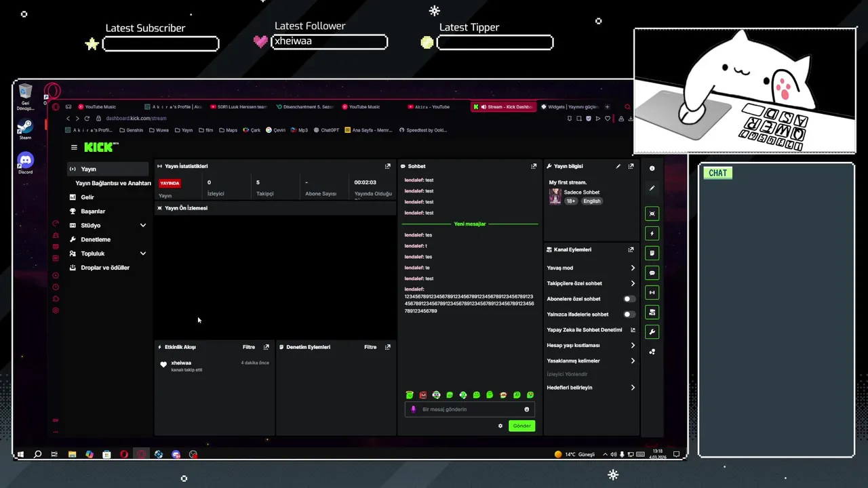The width and height of the screenshot is (868, 488).
Task: Click xheiwaa in Etkinlik Akışı feed
Action: click(x=181, y=363)
